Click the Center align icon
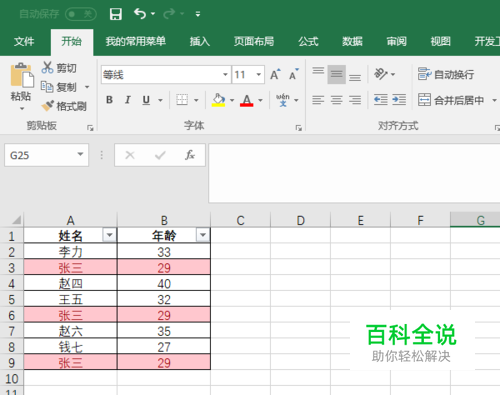500x395 pixels. (336, 100)
